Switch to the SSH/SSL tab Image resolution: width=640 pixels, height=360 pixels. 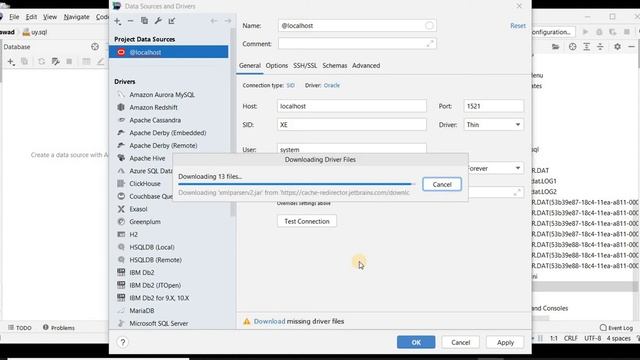point(305,65)
